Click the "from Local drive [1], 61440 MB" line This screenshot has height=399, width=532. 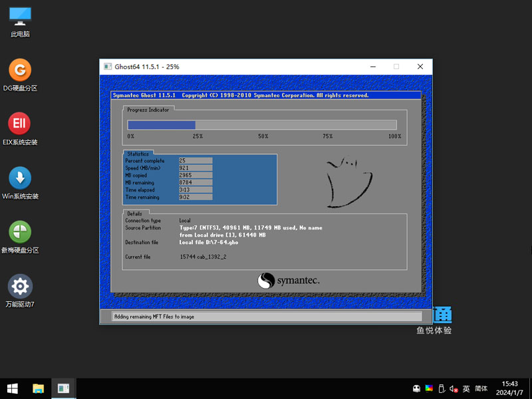223,235
